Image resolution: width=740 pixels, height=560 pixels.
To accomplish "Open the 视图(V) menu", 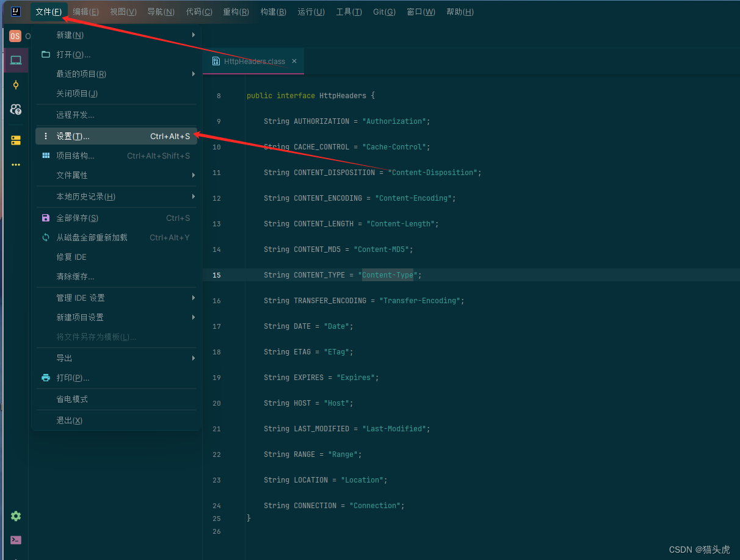I will click(x=123, y=12).
